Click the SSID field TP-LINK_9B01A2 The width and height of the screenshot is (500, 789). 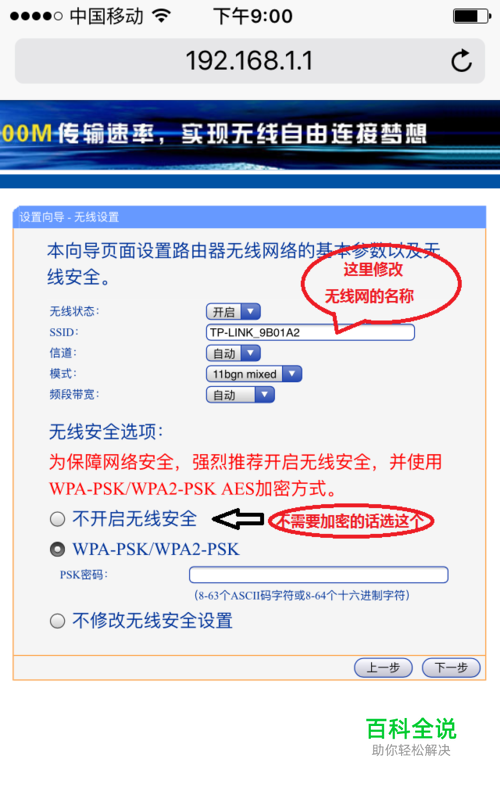310,333
